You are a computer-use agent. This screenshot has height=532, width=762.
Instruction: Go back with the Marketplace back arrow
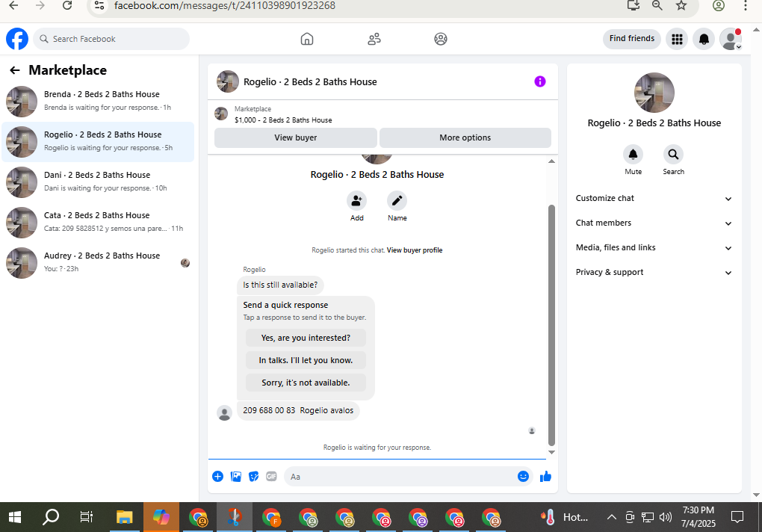coord(15,70)
